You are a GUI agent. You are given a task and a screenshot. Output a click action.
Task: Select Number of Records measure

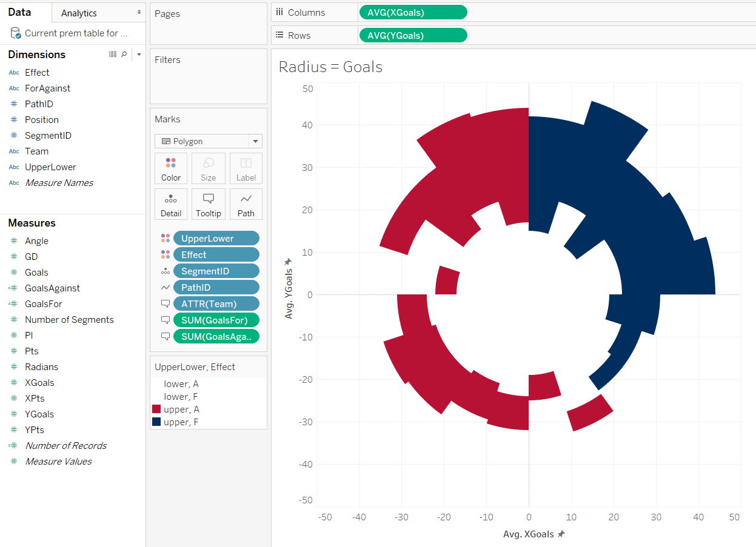(x=65, y=445)
